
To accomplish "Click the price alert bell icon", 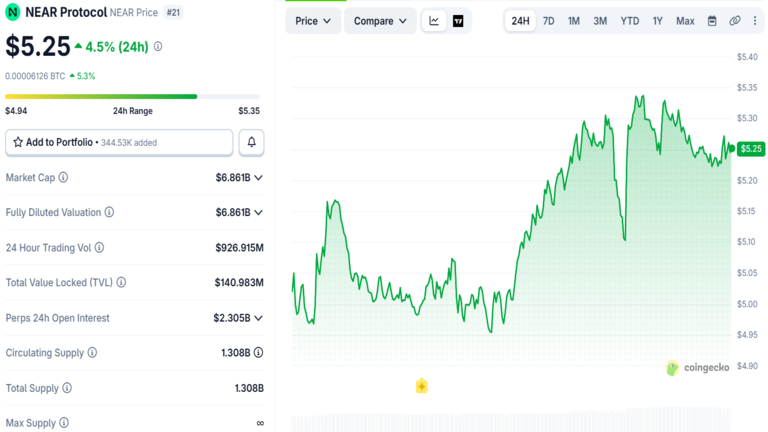I will coord(251,143).
